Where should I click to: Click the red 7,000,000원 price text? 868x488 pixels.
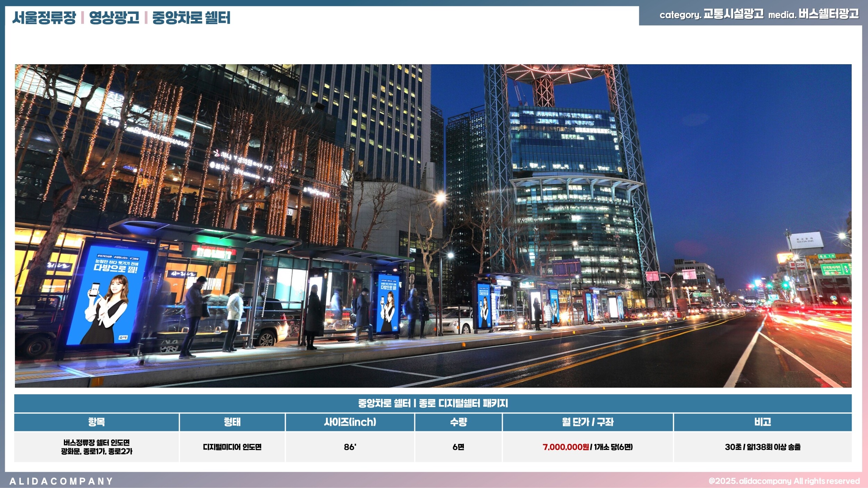coord(566,447)
